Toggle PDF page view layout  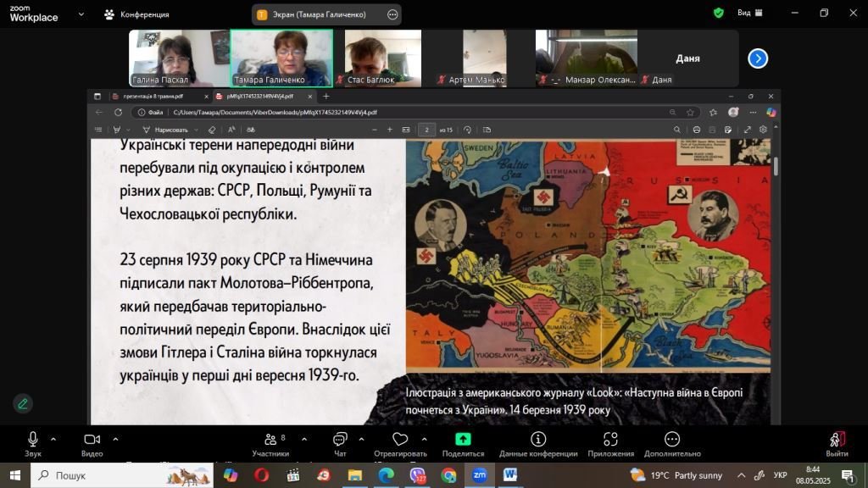click(487, 130)
